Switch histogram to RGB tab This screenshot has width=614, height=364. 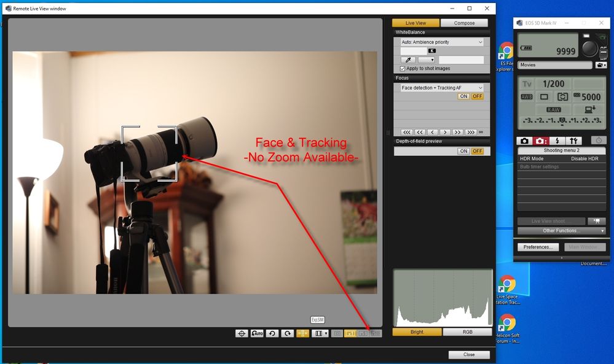click(x=467, y=332)
